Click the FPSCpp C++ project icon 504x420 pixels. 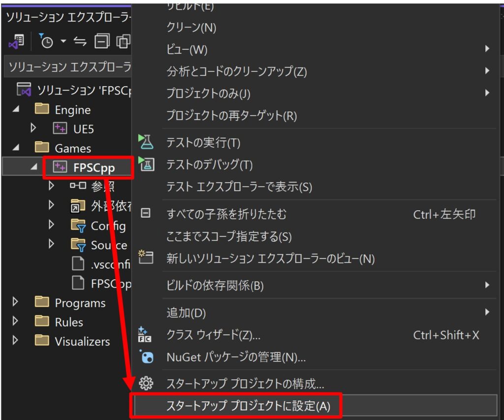(x=60, y=167)
